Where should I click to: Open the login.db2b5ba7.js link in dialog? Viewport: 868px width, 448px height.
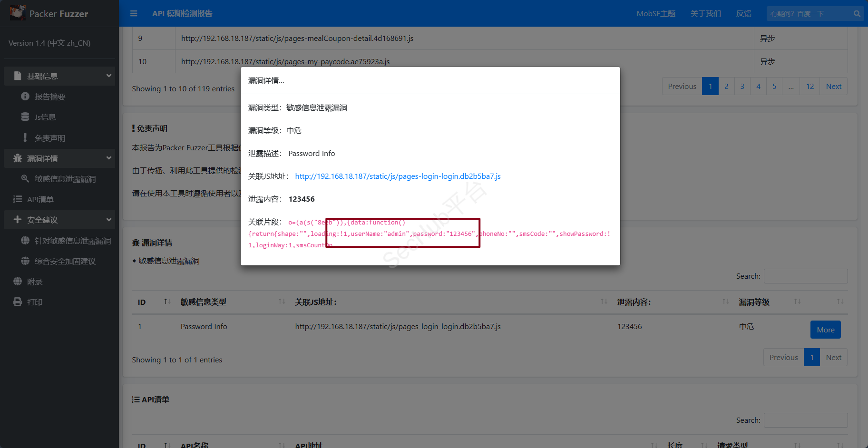click(398, 176)
